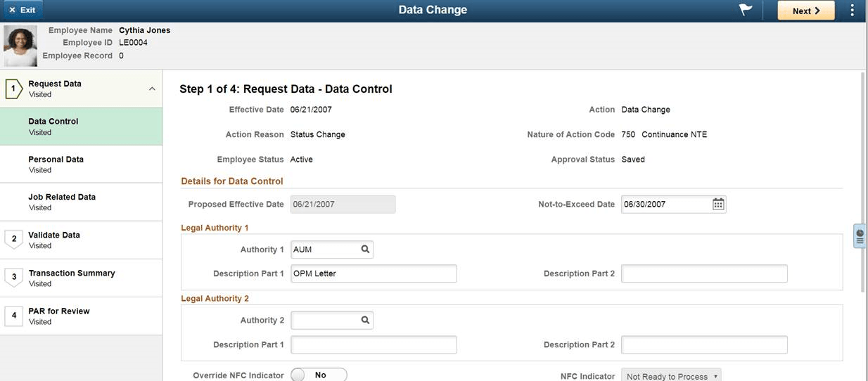The width and height of the screenshot is (868, 381).
Task: Click the notification flag icon
Action: (x=746, y=11)
